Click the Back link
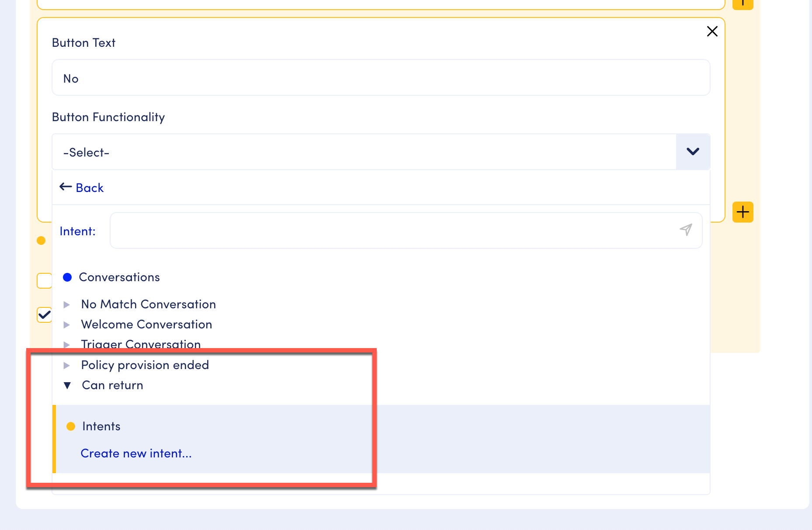Screen dimensions: 812x530 (x=90, y=188)
